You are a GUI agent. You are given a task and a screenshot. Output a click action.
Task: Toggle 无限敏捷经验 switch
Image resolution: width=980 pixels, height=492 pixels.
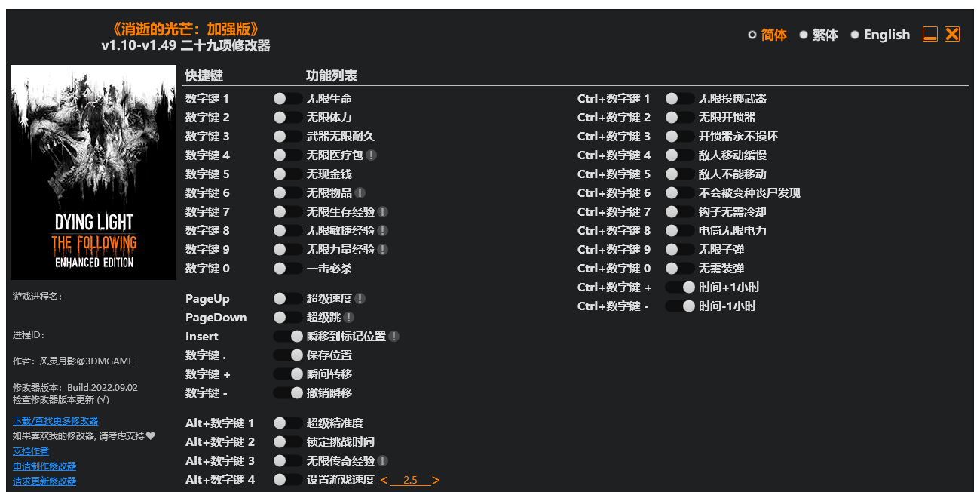click(x=287, y=231)
